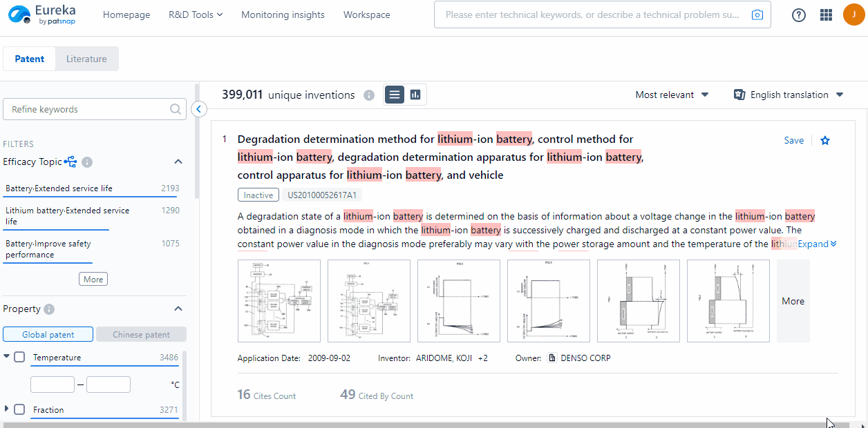The height and width of the screenshot is (428, 868).
Task: Check the Fraction property checkbox
Action: coord(19,409)
